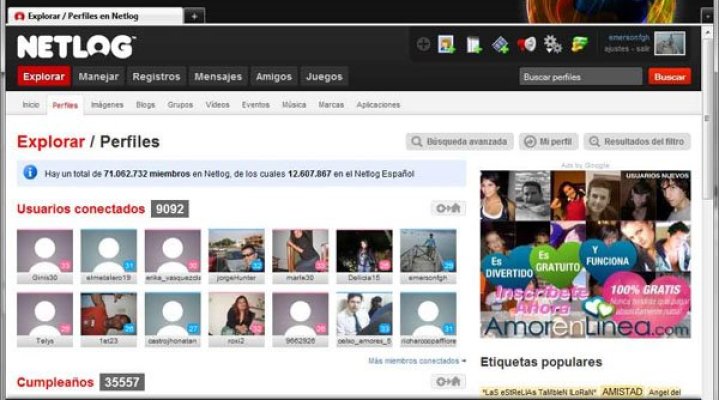Click the Mi perfil button label
719x400 pixels.
coord(555,142)
